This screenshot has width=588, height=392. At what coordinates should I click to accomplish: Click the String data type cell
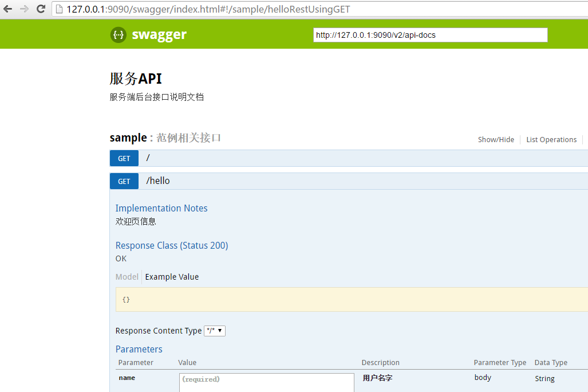tap(544, 378)
